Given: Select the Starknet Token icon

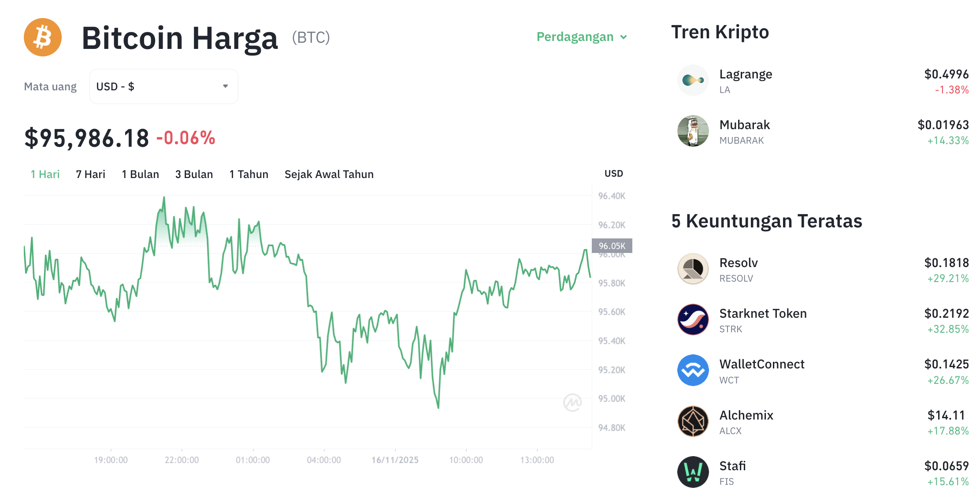Looking at the screenshot, I should 693,320.
